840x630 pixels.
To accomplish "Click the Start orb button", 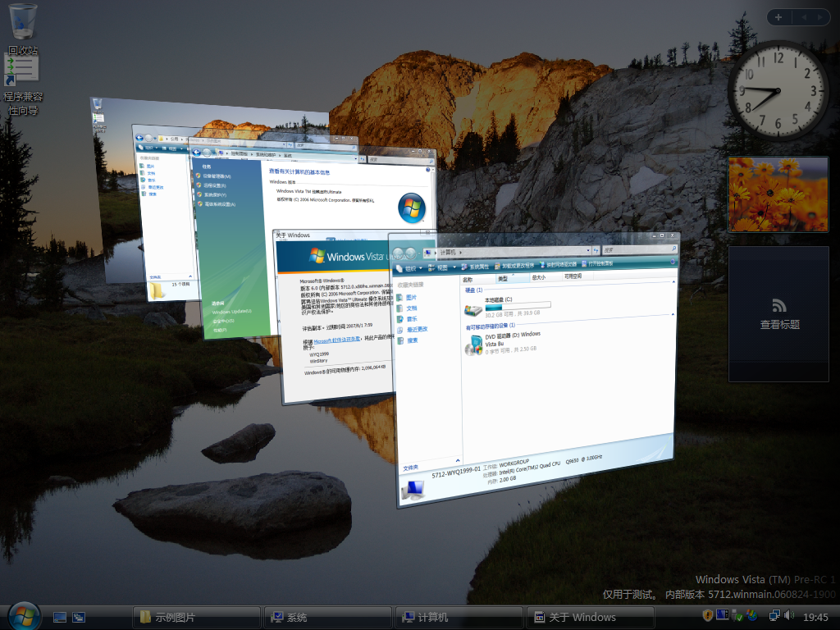I will [24, 615].
